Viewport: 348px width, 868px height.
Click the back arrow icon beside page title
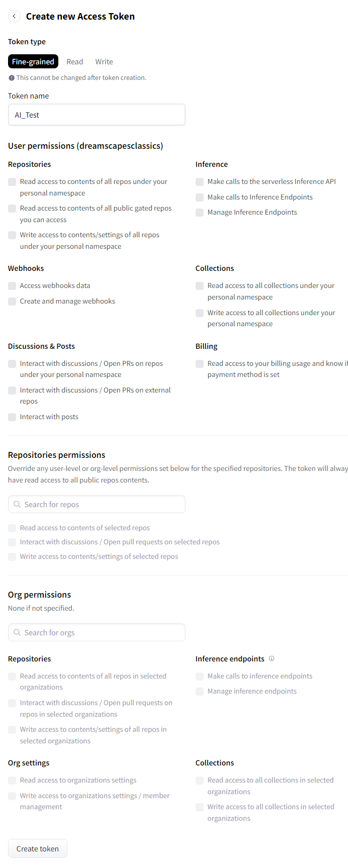[14, 16]
